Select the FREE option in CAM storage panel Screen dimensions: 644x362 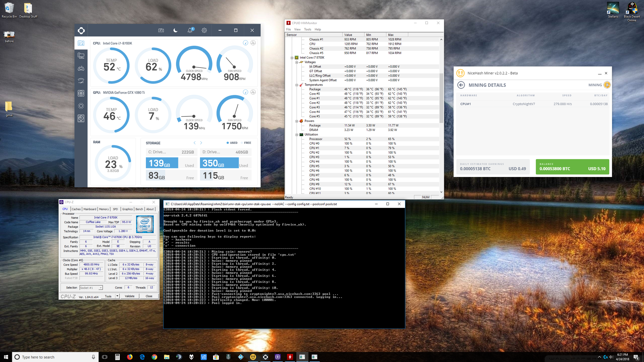245,143
